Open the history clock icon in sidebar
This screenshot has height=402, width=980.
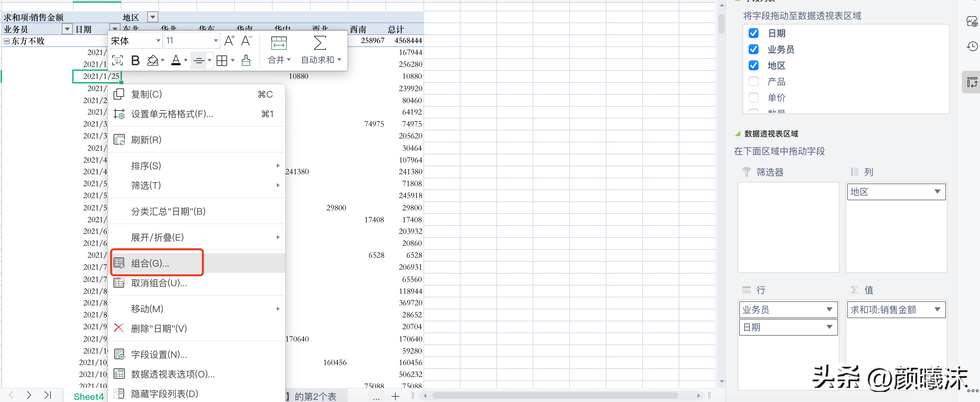[972, 46]
